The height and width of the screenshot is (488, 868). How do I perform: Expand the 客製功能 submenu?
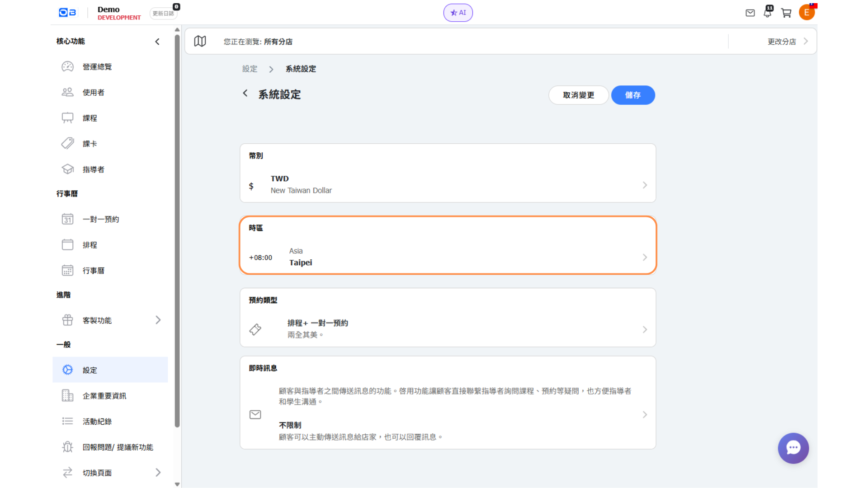(158, 320)
